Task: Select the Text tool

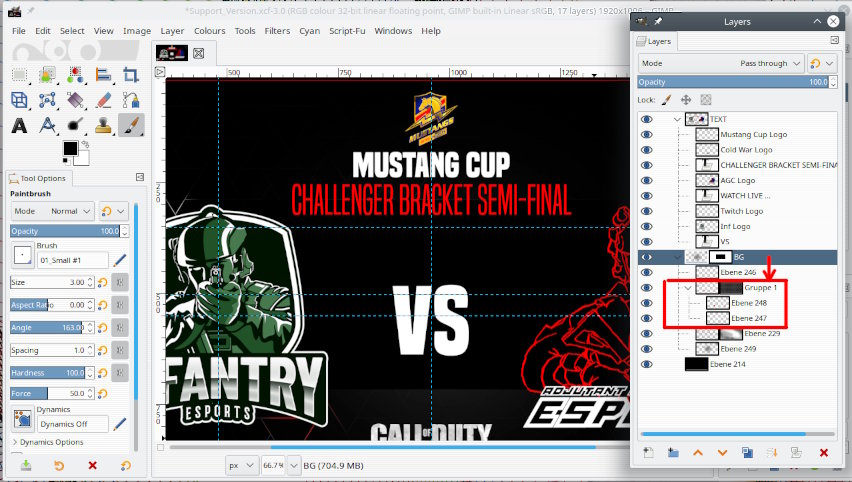Action: tap(20, 126)
